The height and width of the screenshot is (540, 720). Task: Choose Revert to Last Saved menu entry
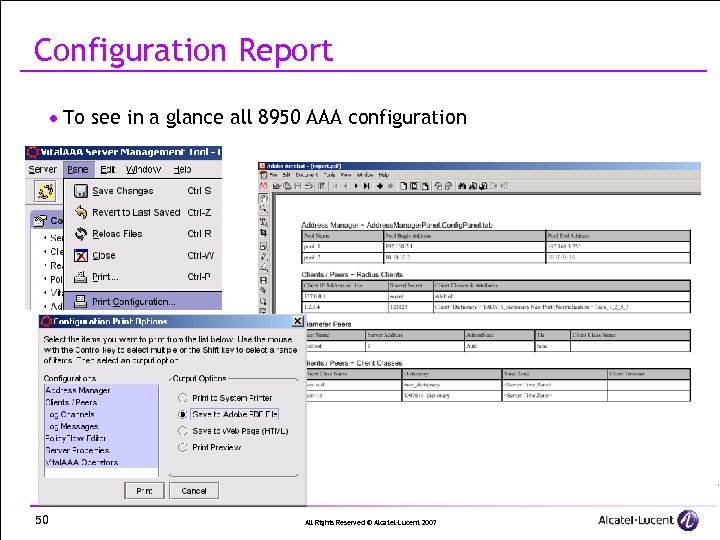pos(143,212)
